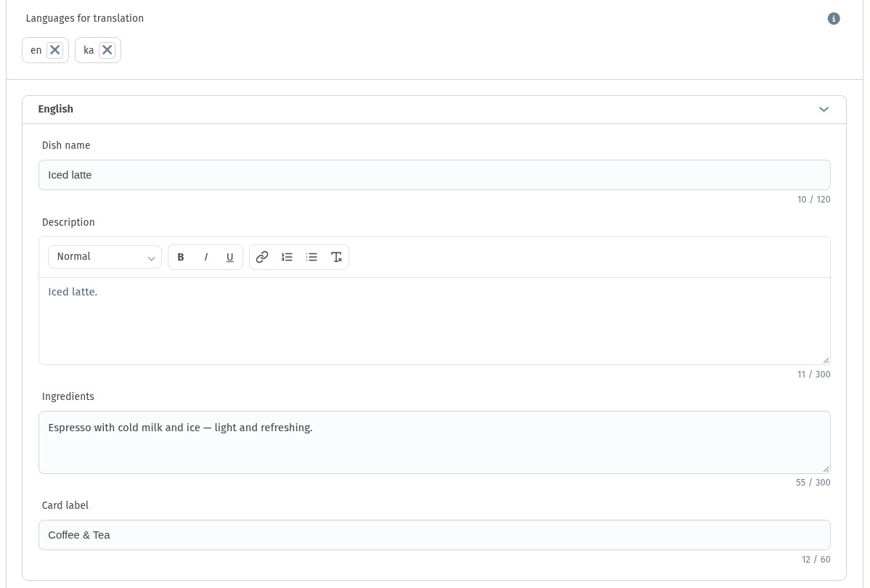Viewport: 870px width, 588px height.
Task: Click the Ingredients label
Action: 68,396
